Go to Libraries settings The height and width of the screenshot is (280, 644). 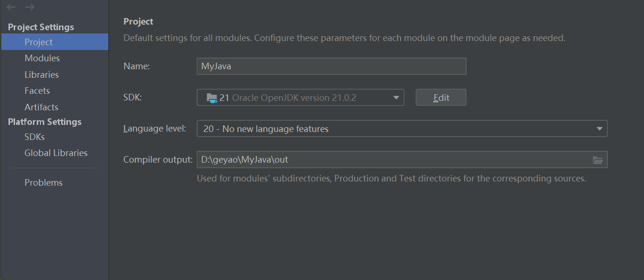pos(41,74)
